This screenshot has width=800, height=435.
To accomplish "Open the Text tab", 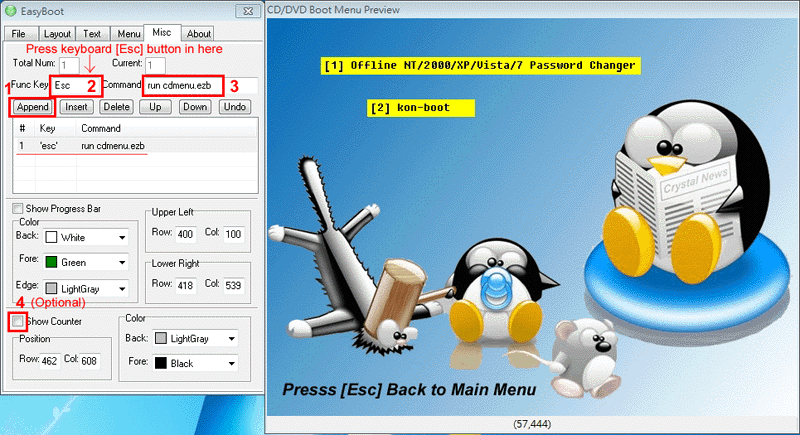I will 92,34.
